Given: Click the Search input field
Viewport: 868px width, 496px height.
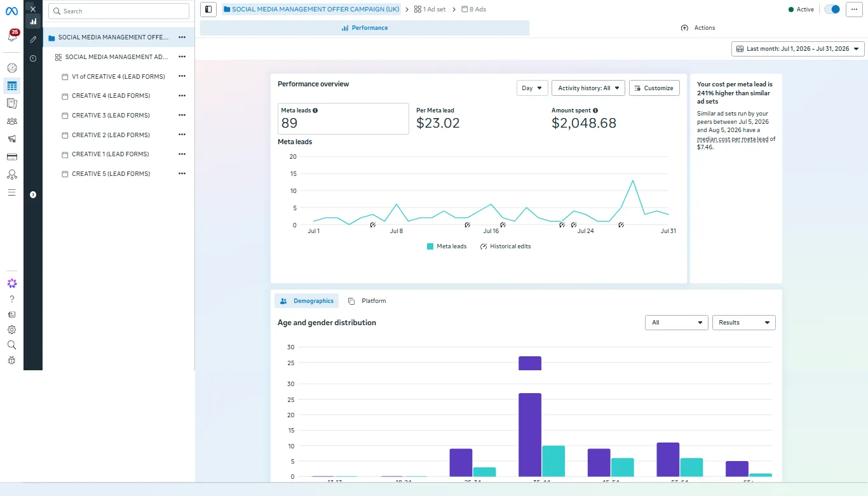Looking at the screenshot, I should [x=119, y=11].
